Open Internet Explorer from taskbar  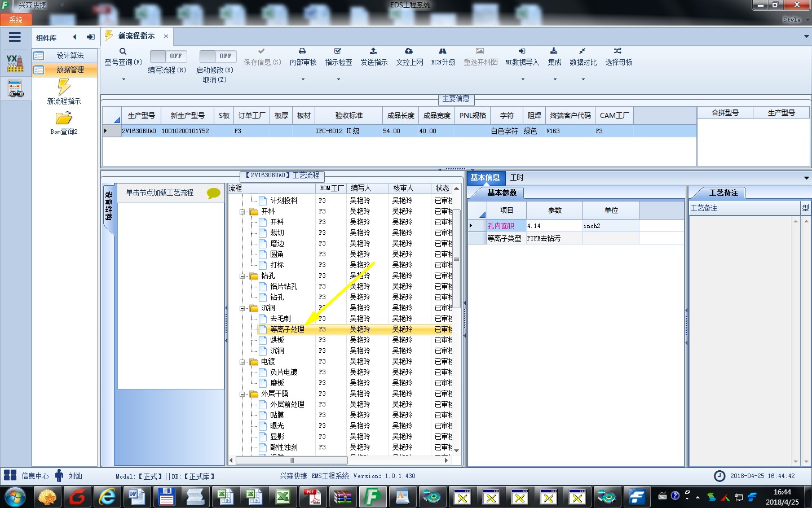107,497
